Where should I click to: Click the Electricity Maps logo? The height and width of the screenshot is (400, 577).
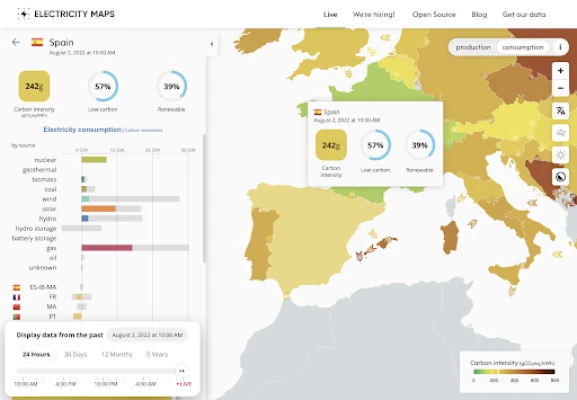coord(66,14)
